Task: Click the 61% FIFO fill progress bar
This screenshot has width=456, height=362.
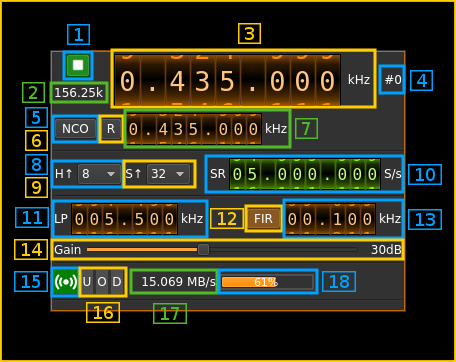Action: pyautogui.click(x=267, y=282)
